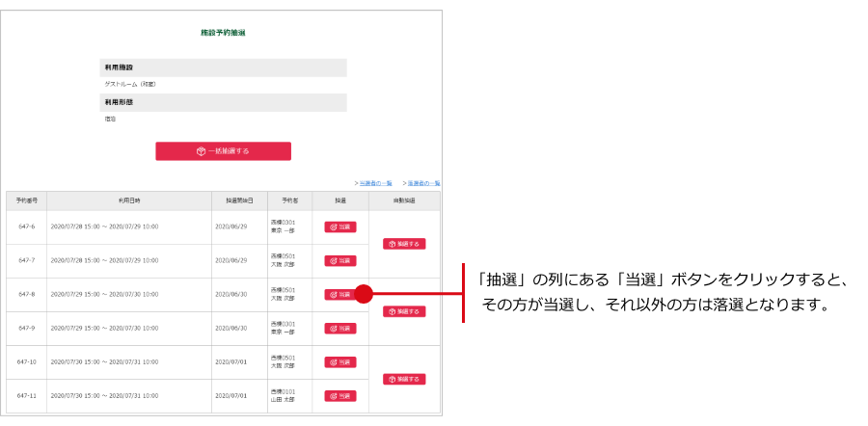Run 抽選する auto lottery for 647-10 and 647-11
Image resolution: width=868 pixels, height=426 pixels.
(x=404, y=379)
